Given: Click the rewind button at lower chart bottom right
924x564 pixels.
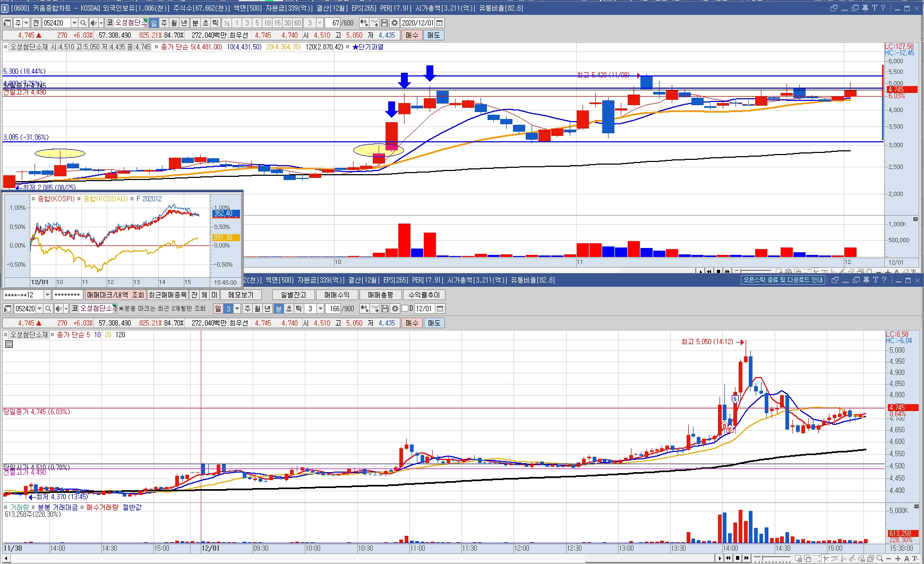Looking at the screenshot, I should point(729,558).
